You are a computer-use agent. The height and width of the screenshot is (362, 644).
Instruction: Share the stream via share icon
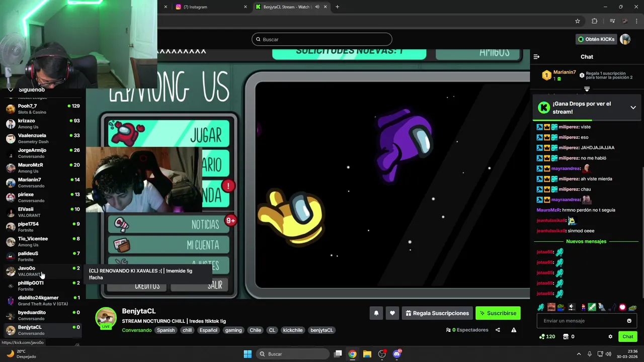click(498, 330)
